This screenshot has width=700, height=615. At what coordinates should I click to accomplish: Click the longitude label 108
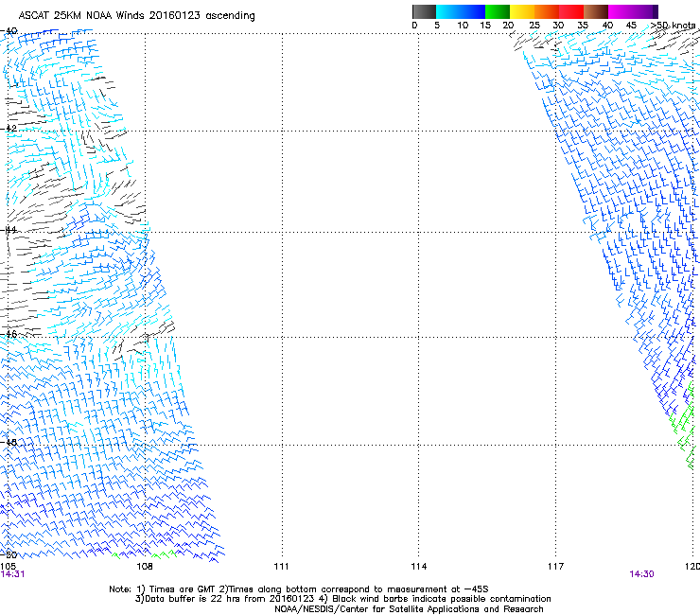(x=144, y=567)
